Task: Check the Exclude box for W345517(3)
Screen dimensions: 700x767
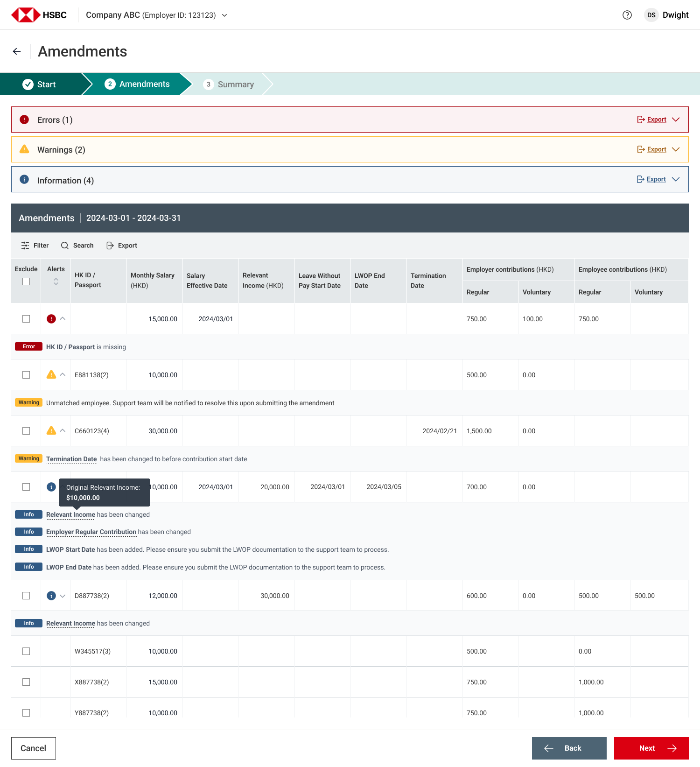Action: point(26,651)
